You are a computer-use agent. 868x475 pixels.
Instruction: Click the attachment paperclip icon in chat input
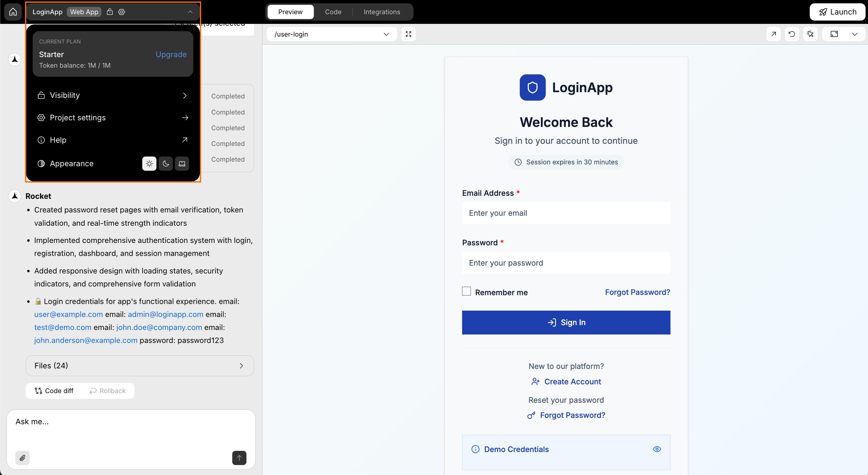pyautogui.click(x=23, y=458)
